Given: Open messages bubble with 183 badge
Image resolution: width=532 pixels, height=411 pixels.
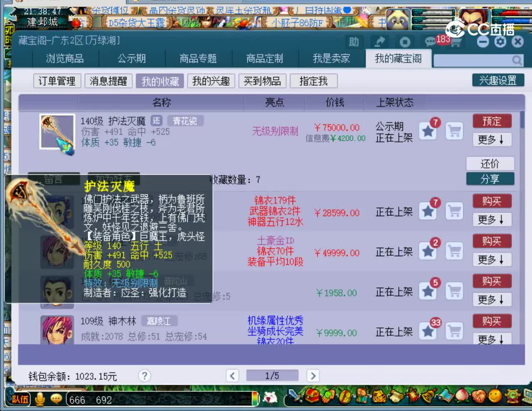Looking at the screenshot, I should tap(430, 42).
